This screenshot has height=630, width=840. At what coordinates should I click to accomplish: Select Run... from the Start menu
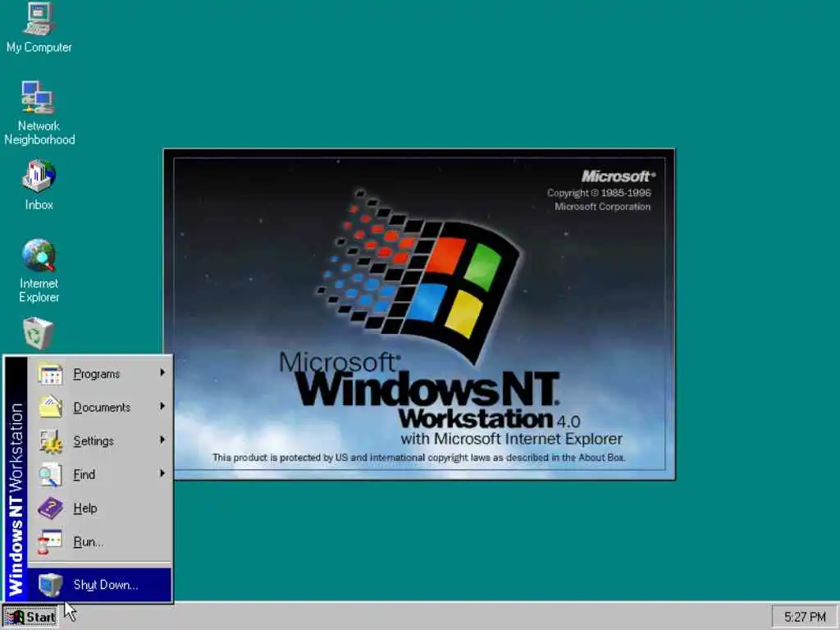tap(99, 541)
